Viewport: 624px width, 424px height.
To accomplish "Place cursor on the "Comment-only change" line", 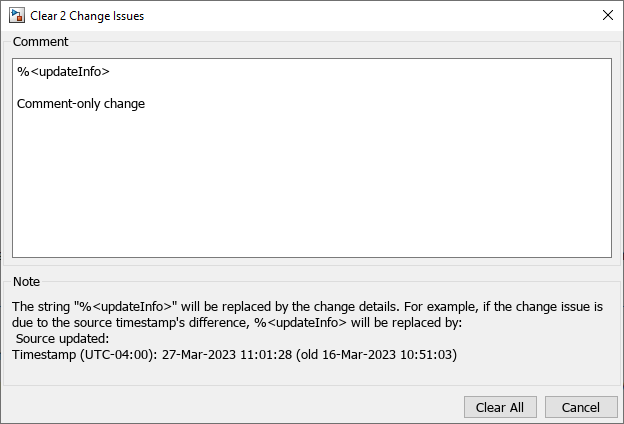I will [81, 103].
